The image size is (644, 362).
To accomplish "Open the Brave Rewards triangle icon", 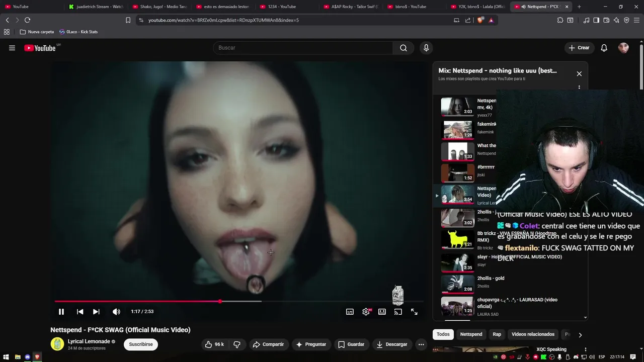I will tap(491, 20).
